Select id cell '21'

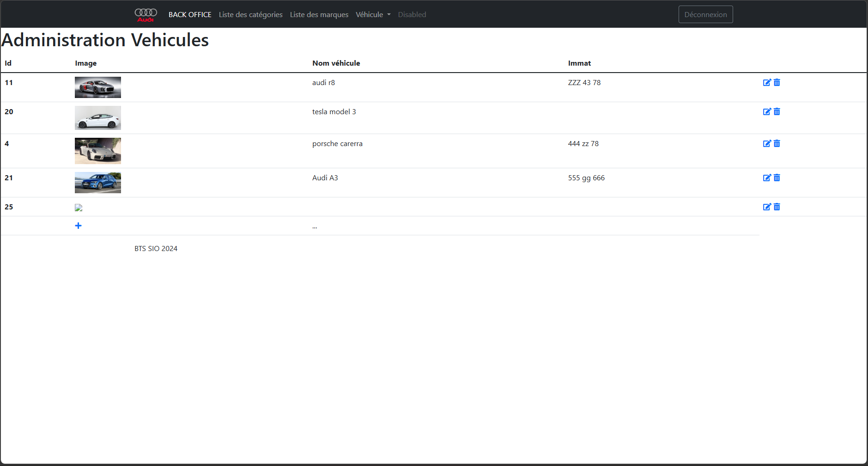[9, 178]
